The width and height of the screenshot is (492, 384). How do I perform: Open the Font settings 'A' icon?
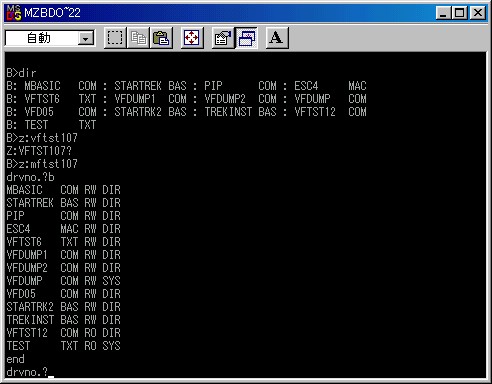coord(277,38)
